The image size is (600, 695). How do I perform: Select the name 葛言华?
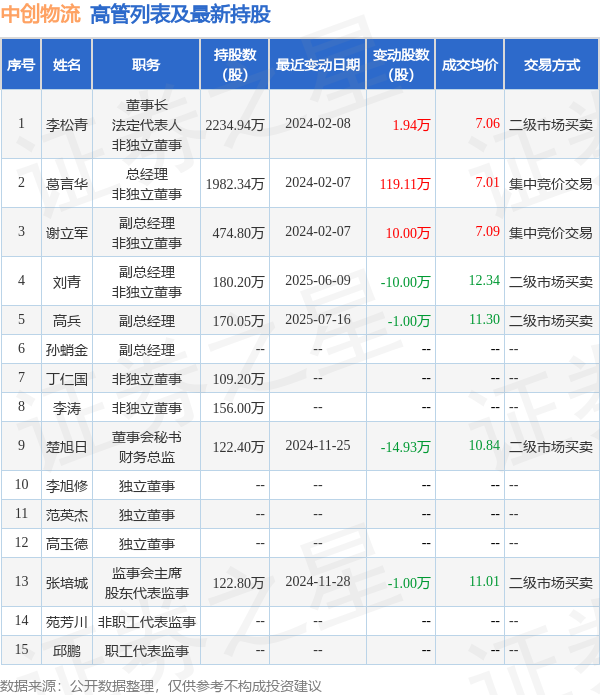point(67,184)
